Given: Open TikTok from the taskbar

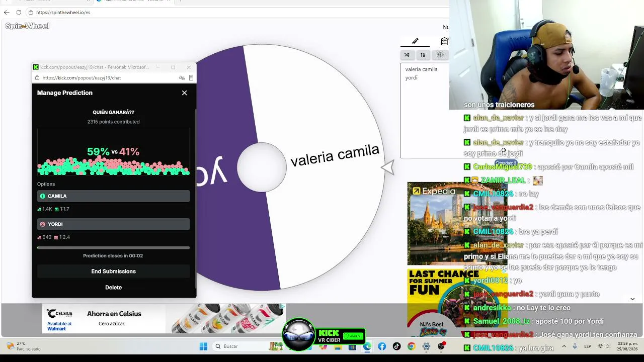Looking at the screenshot, I should (397, 346).
